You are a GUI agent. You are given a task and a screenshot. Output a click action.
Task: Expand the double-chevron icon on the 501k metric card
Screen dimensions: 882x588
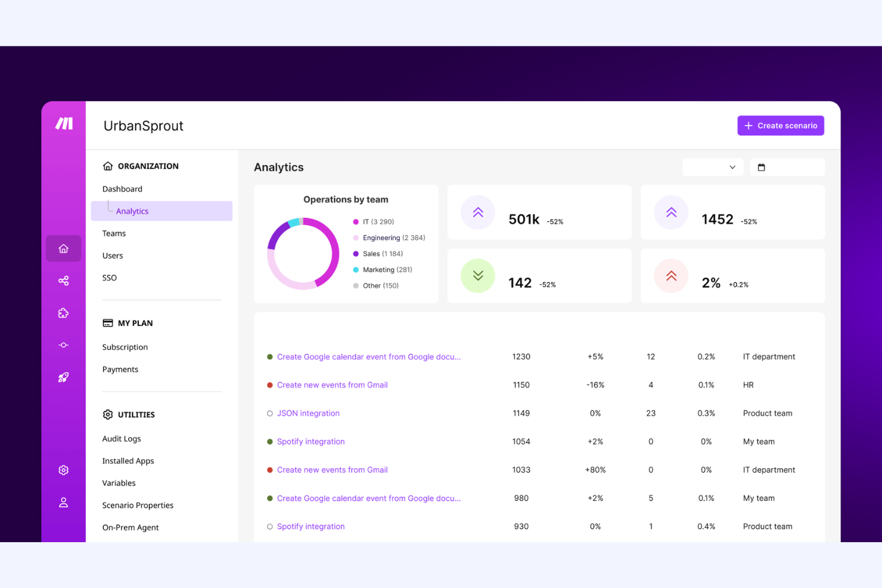pyautogui.click(x=477, y=212)
